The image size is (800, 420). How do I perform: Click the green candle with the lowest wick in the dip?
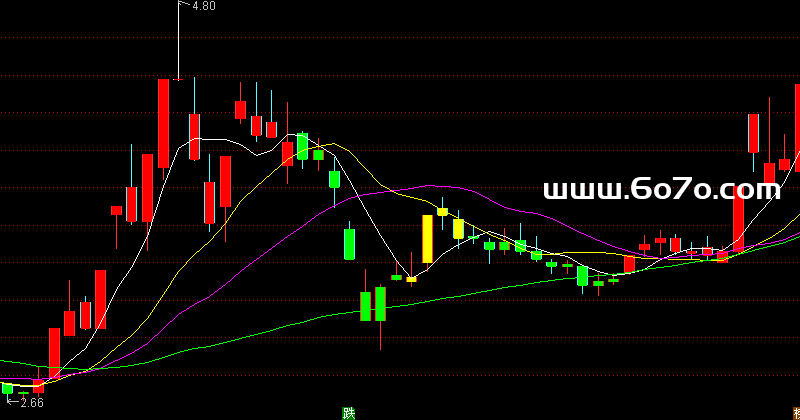380,305
